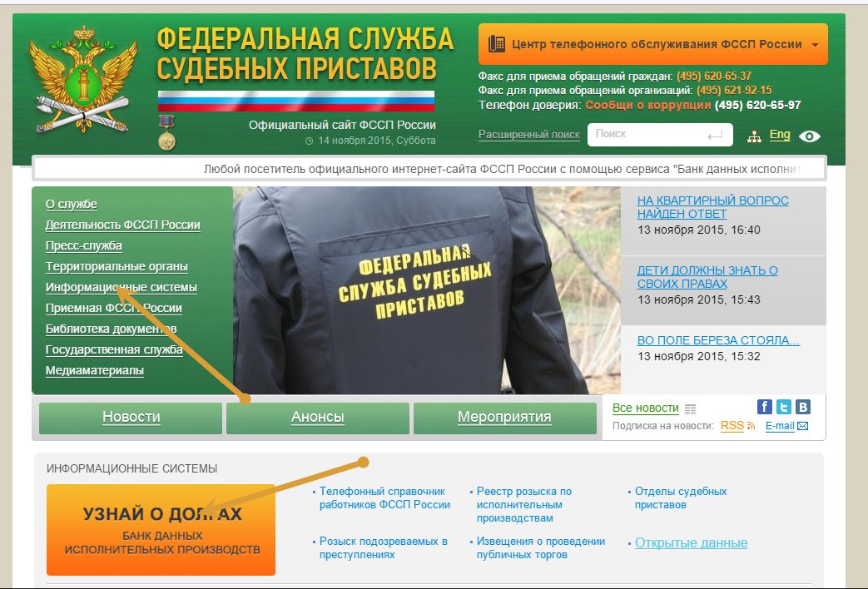Read news НА КВАРТИРНЫЙ ВОПРОС НАЙДЕН ОТВЕТ

click(x=713, y=207)
